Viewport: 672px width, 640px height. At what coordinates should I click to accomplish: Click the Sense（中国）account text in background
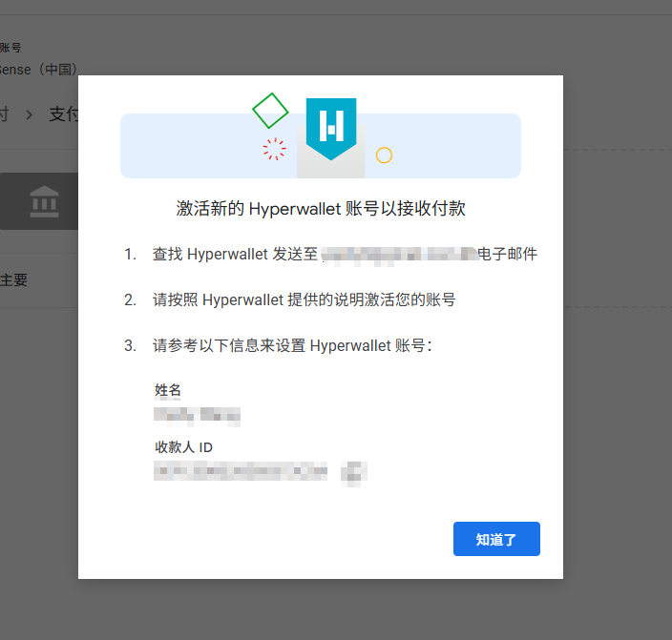pyautogui.click(x=38, y=70)
